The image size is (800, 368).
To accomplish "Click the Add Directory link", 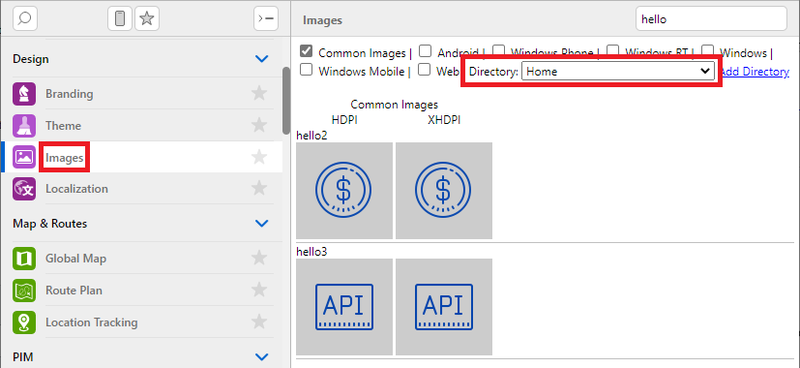I will coord(755,71).
